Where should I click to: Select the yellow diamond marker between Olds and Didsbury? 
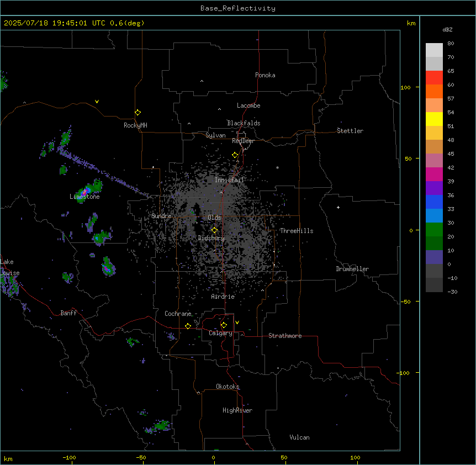pyautogui.click(x=215, y=230)
